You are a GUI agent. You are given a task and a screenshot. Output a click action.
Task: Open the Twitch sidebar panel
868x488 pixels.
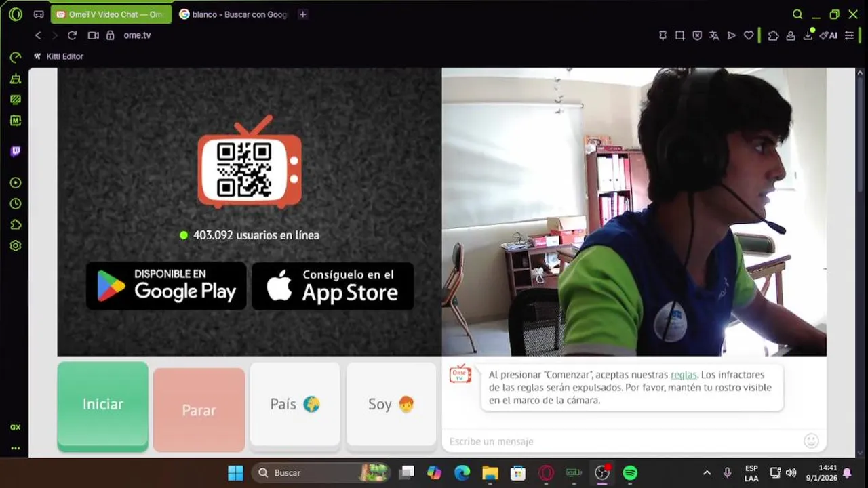(16, 151)
